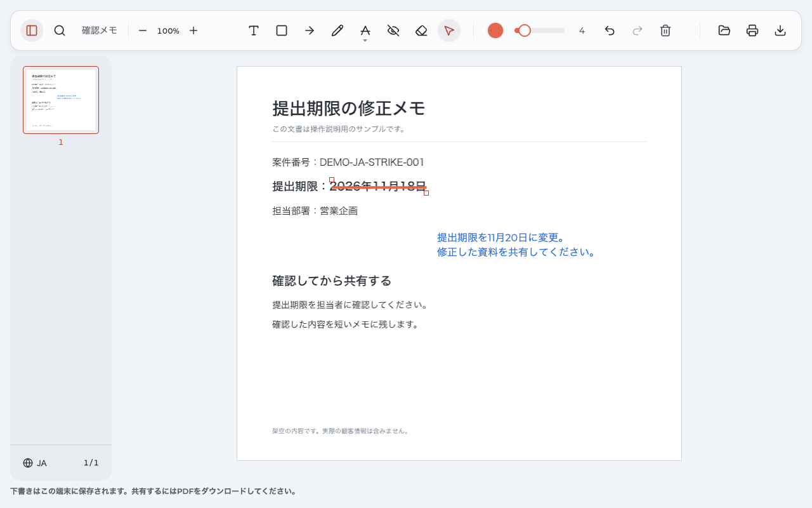
Task: Click the line 確認した内容を短いメモに残します。
Action: 346,324
